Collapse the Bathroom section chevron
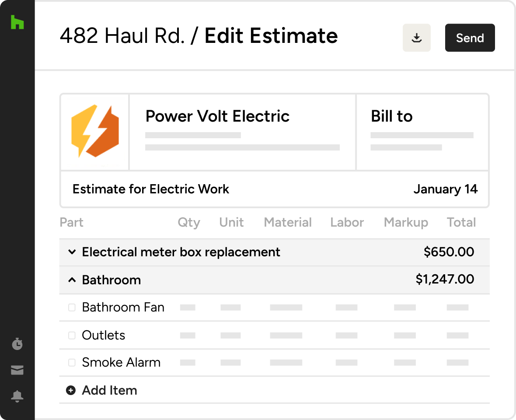The width and height of the screenshot is (516, 420). 72,280
